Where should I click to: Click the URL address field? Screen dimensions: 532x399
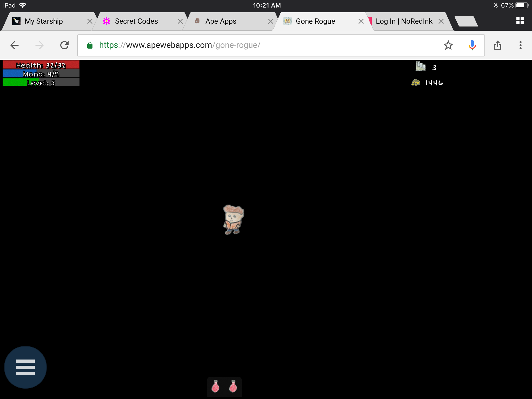pyautogui.click(x=281, y=45)
